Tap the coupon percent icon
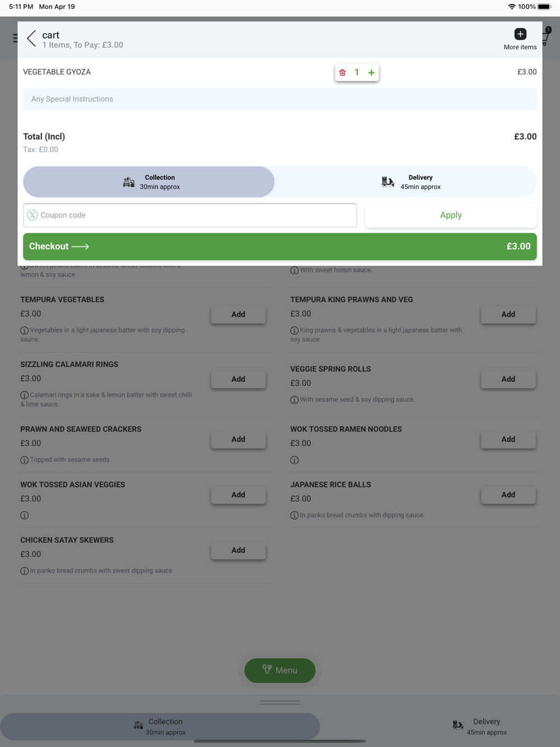This screenshot has width=560, height=747. [32, 215]
